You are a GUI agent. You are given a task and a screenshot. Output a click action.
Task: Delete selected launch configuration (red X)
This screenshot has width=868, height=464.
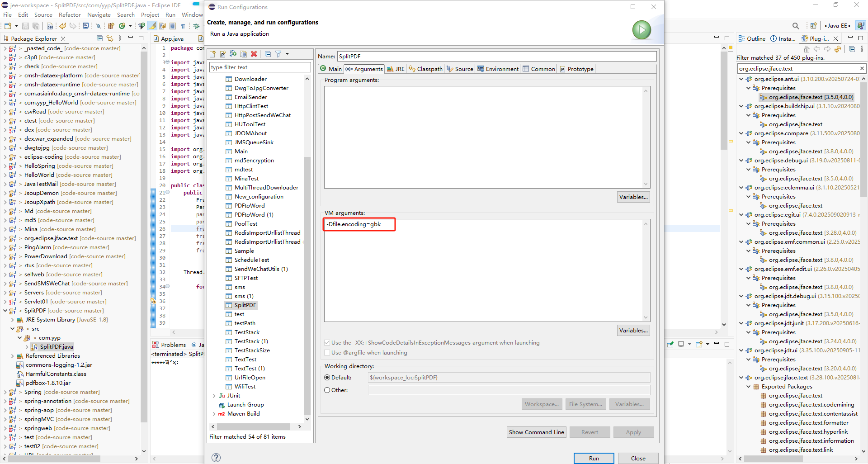coord(254,54)
